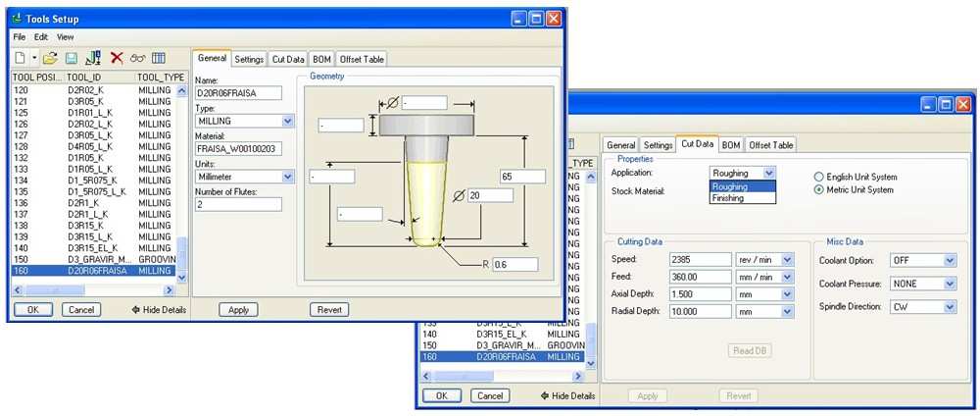Click the New tool page icon
The height and width of the screenshot is (416, 980).
21,58
